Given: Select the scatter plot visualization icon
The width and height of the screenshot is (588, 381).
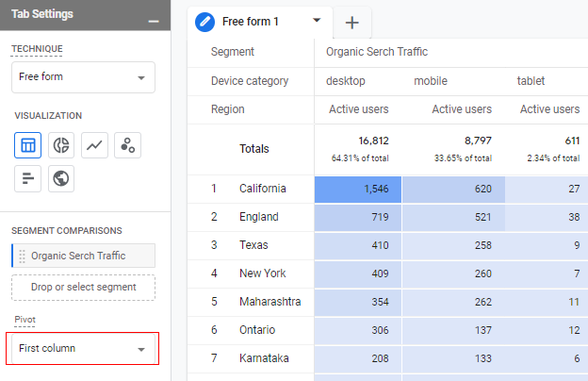Looking at the screenshot, I should click(x=127, y=145).
